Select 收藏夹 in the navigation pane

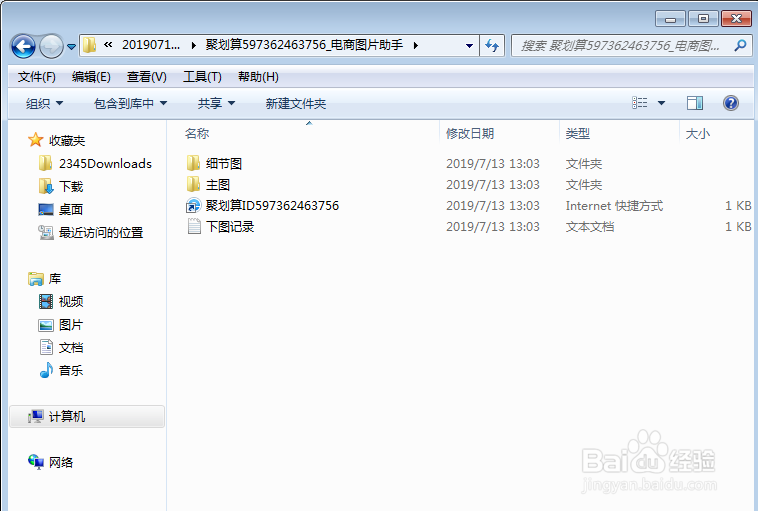(67, 141)
